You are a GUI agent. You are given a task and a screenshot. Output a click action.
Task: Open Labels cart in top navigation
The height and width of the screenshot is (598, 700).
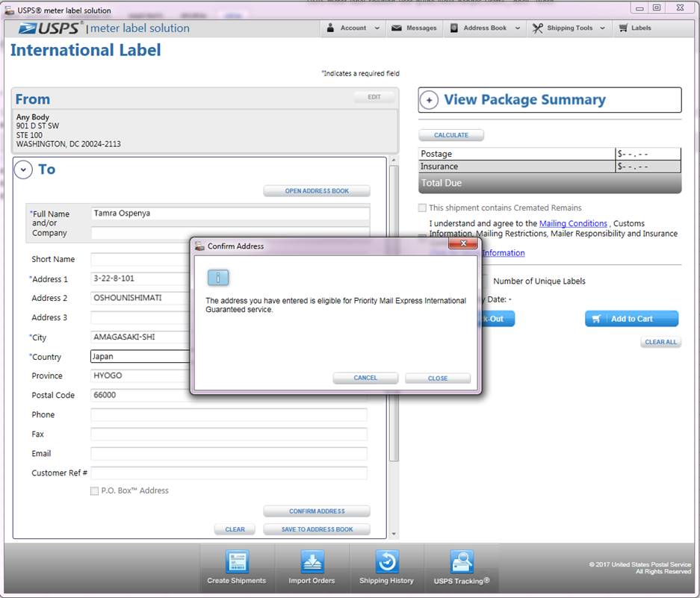coord(634,28)
